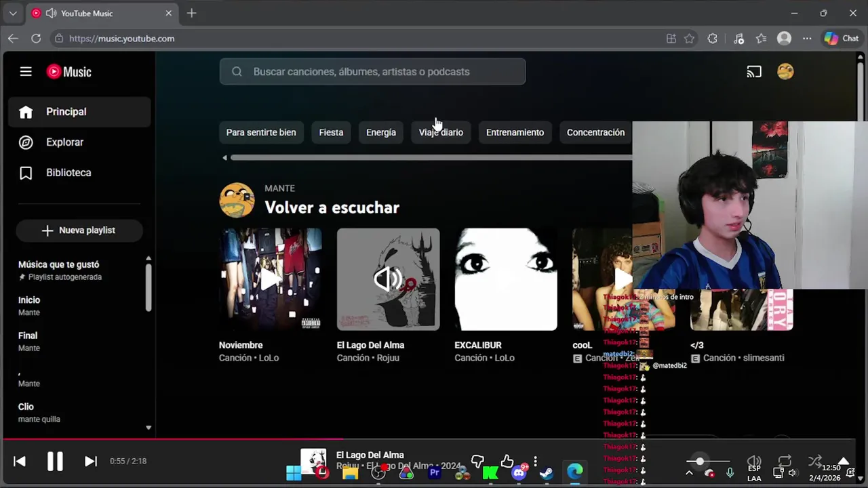Open the Edge extensions icon
Screen dimensions: 868x488
pos(712,39)
